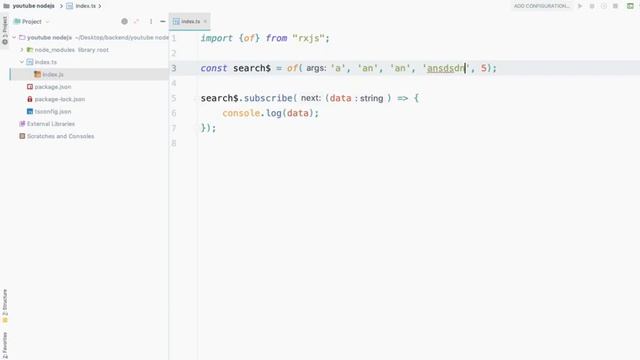Screen dimensions: 640x360
Task: Open the Structure tool window side tab
Action: [5, 306]
